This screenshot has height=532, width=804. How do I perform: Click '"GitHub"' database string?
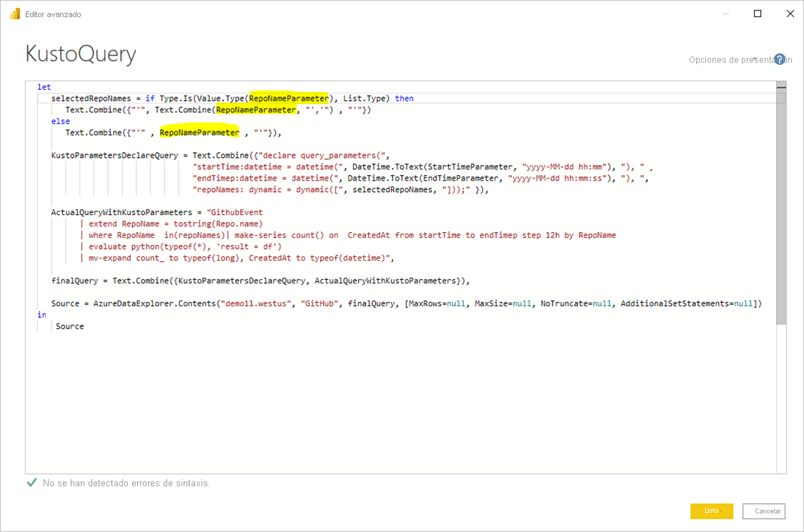pos(319,303)
